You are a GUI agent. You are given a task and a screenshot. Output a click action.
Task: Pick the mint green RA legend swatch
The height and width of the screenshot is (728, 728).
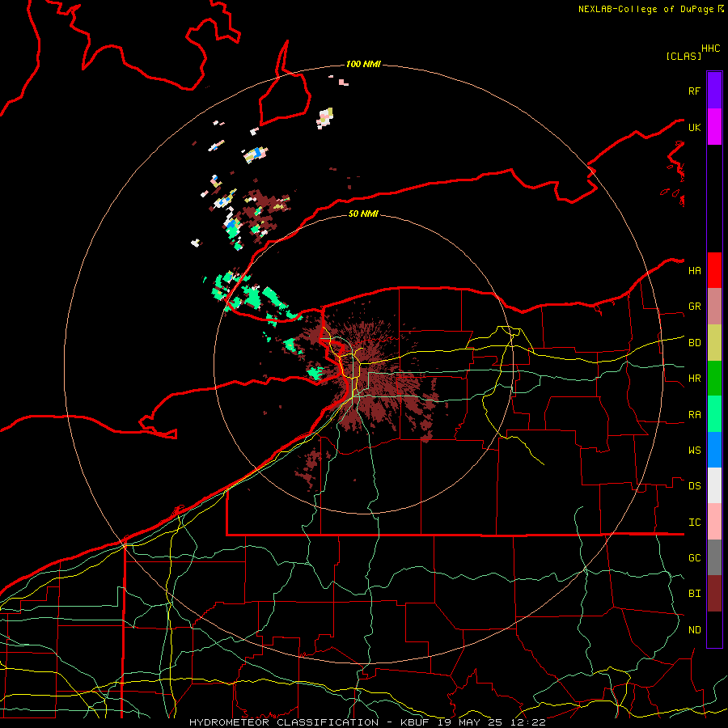coord(714,414)
